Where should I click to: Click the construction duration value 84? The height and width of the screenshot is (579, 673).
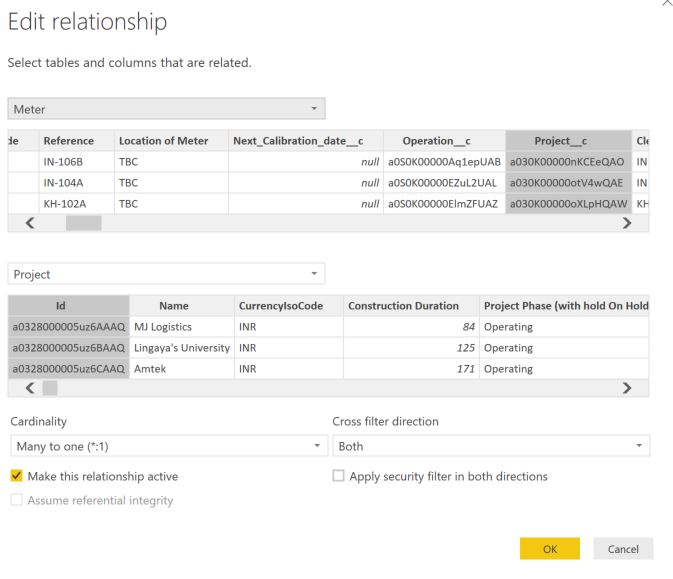click(x=411, y=327)
